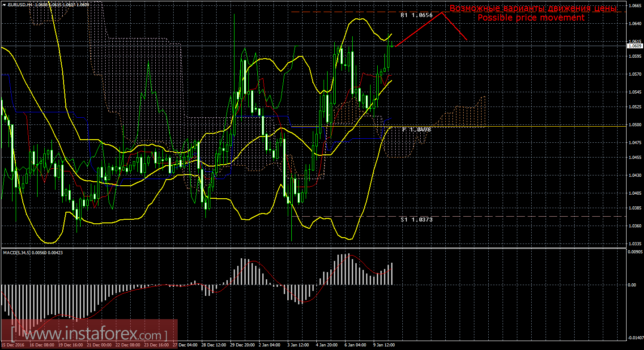Select the 'Possible price movement' text annotation
Screen dimensions: 644x350
[531, 18]
